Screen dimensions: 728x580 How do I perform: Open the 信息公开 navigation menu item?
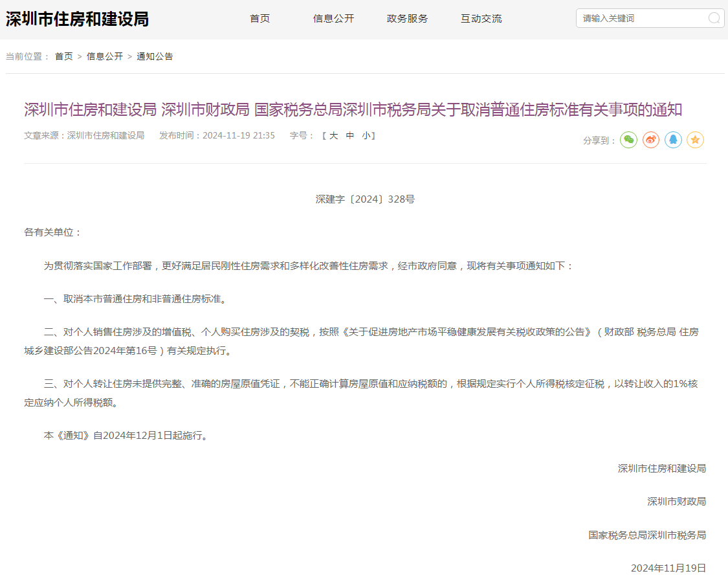pos(333,19)
